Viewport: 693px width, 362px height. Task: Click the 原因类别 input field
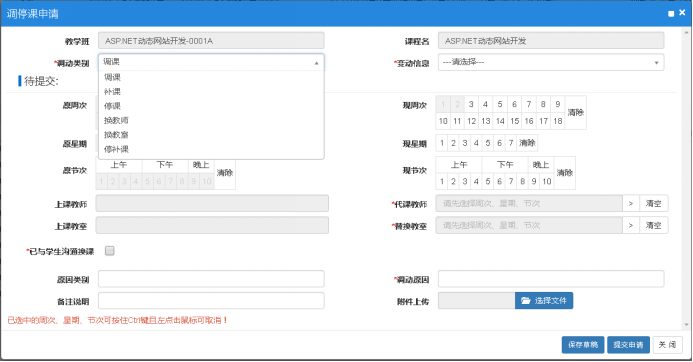point(211,279)
